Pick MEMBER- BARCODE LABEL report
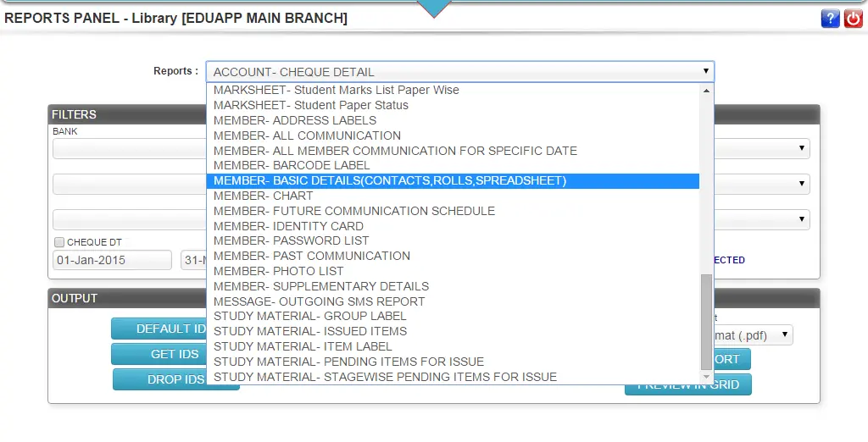Screen dimensions: 868x442 [292, 166]
